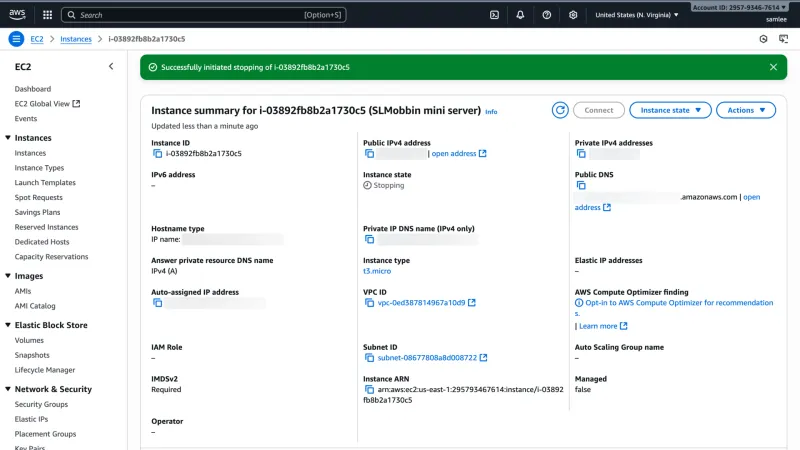
Task: Copy the Instance ID value
Action: coord(157,154)
